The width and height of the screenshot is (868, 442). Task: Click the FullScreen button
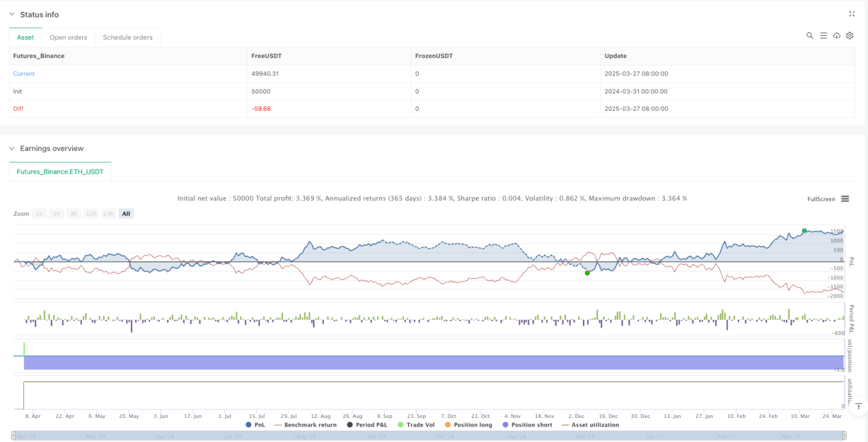[821, 199]
